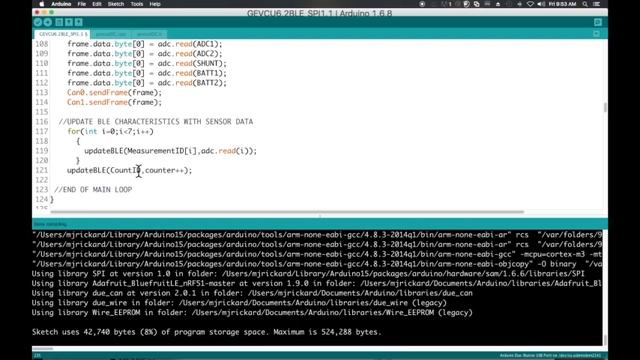This screenshot has height=360, width=640.
Task: Open Notification Center list icon
Action: tap(597, 4)
